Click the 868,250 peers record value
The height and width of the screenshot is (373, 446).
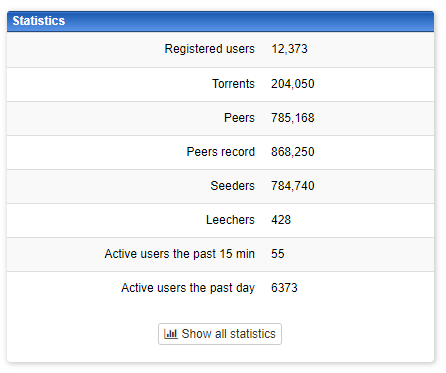[293, 152]
